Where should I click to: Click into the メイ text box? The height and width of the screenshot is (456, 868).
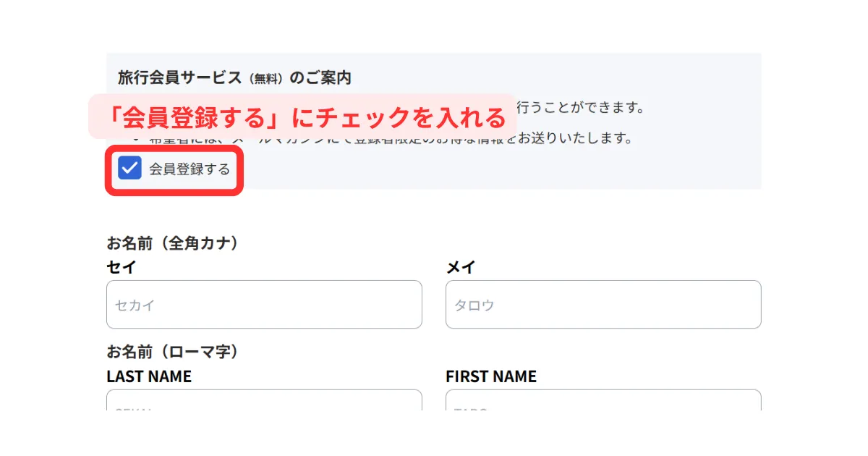point(603,305)
